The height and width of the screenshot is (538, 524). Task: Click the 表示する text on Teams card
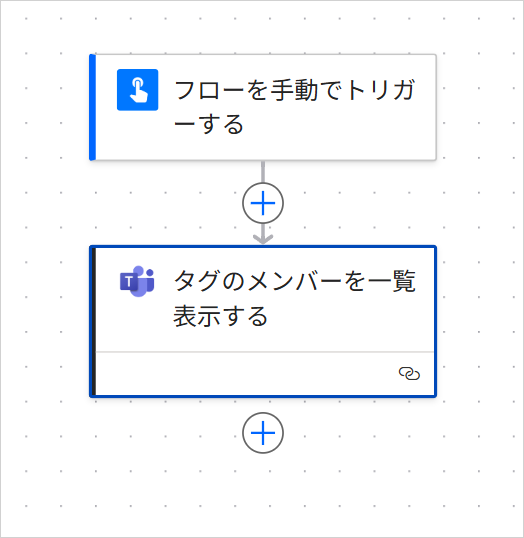[x=221, y=316]
